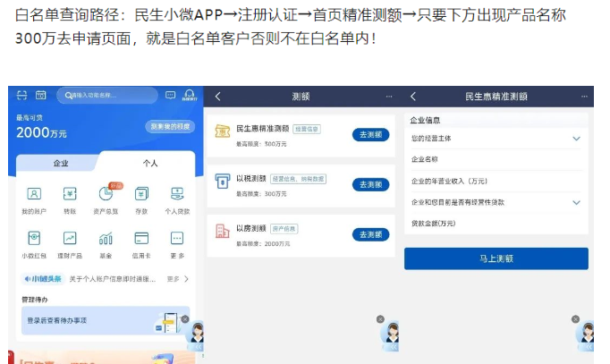The width and height of the screenshot is (610, 364).
Task: Click the 企业名称 input field
Action: tap(496, 159)
